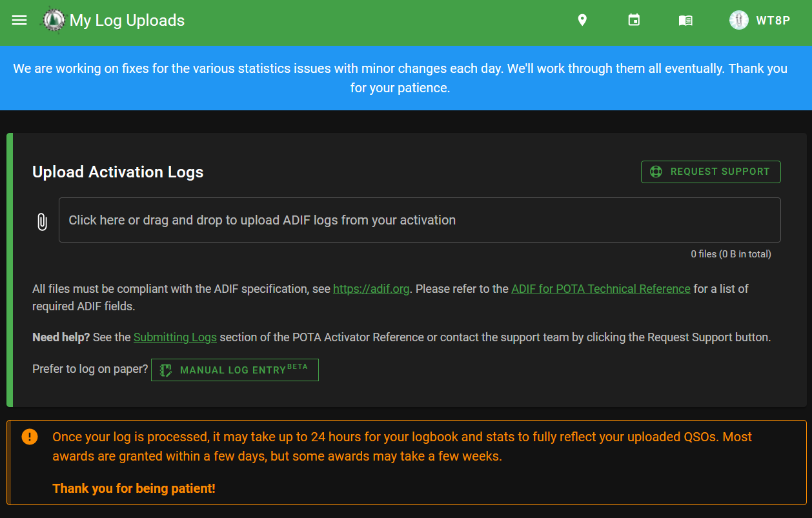
Task: Click the user avatar image
Action: pos(738,21)
